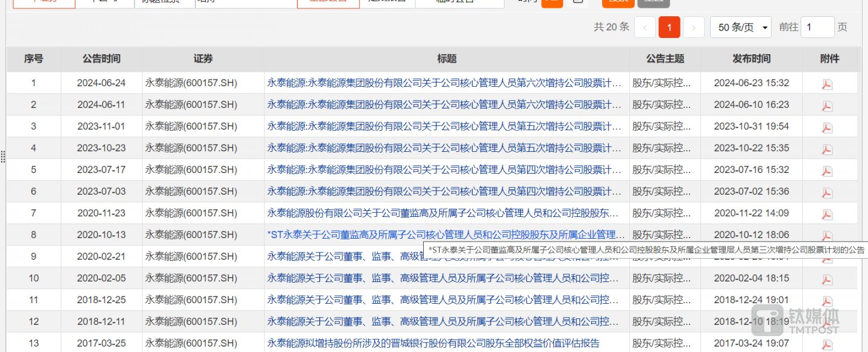The height and width of the screenshot is (352, 868).
Task: Select publish time 2024-06-23 15:32
Action: click(x=751, y=83)
